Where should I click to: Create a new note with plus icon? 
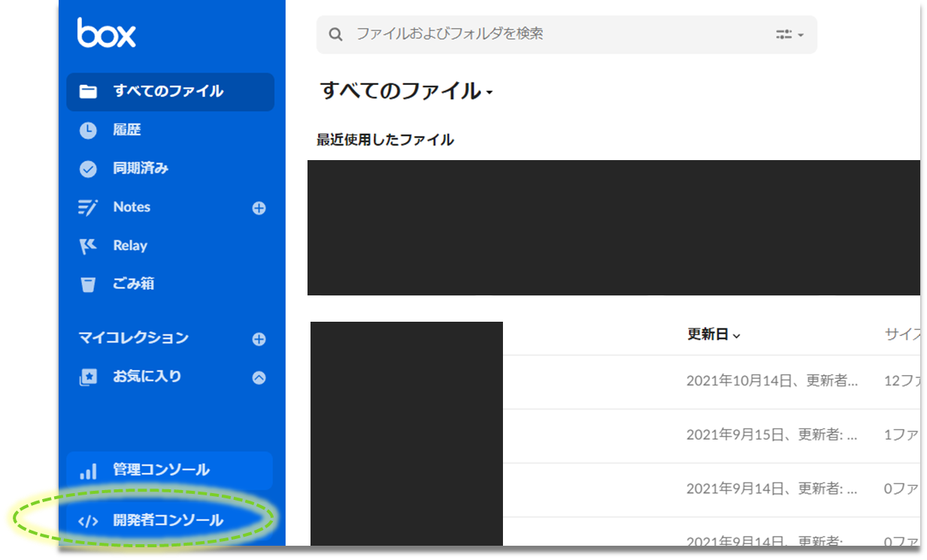click(259, 208)
